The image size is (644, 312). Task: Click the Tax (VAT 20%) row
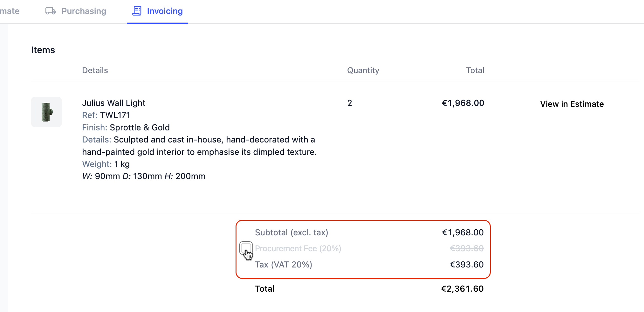point(369,265)
